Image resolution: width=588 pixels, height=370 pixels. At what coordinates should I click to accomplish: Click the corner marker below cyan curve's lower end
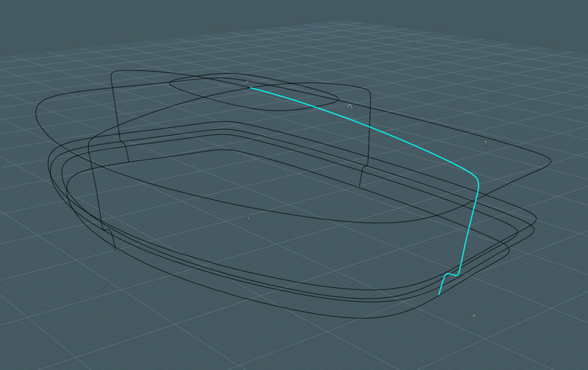click(473, 315)
